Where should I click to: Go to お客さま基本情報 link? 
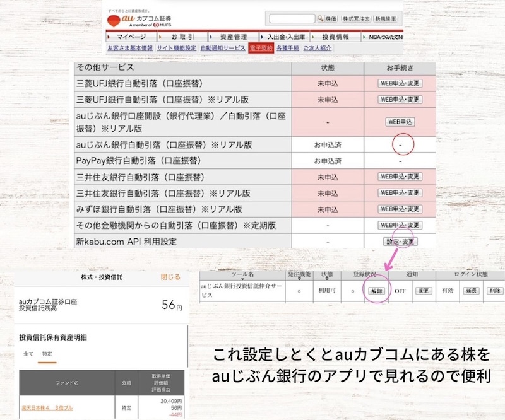coord(130,48)
